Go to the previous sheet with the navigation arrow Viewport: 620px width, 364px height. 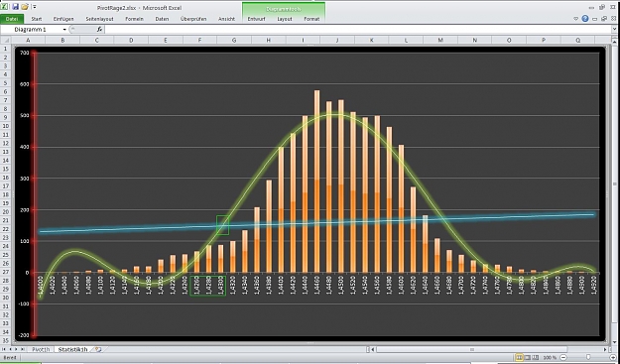(11, 349)
